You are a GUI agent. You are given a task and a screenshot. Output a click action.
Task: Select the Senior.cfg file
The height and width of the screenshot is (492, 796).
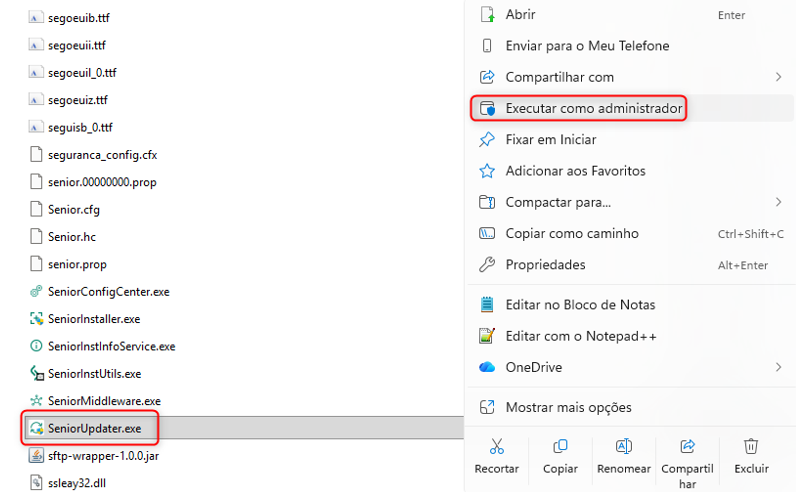(x=73, y=210)
